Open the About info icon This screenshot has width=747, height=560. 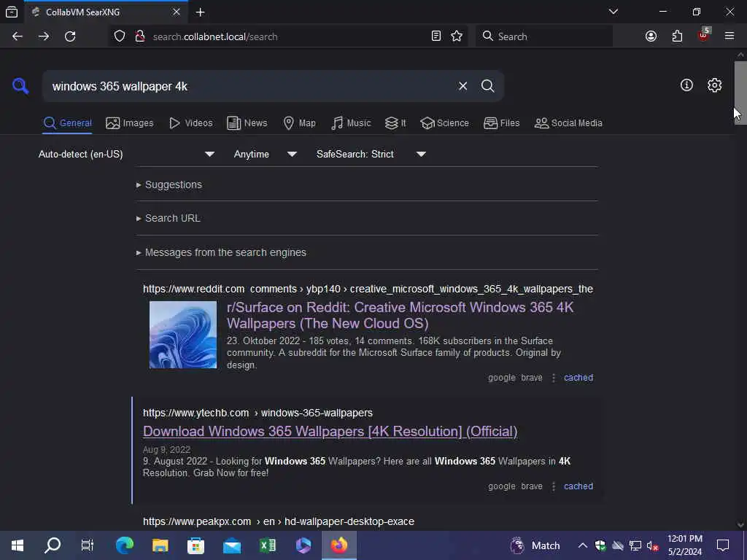pos(686,85)
